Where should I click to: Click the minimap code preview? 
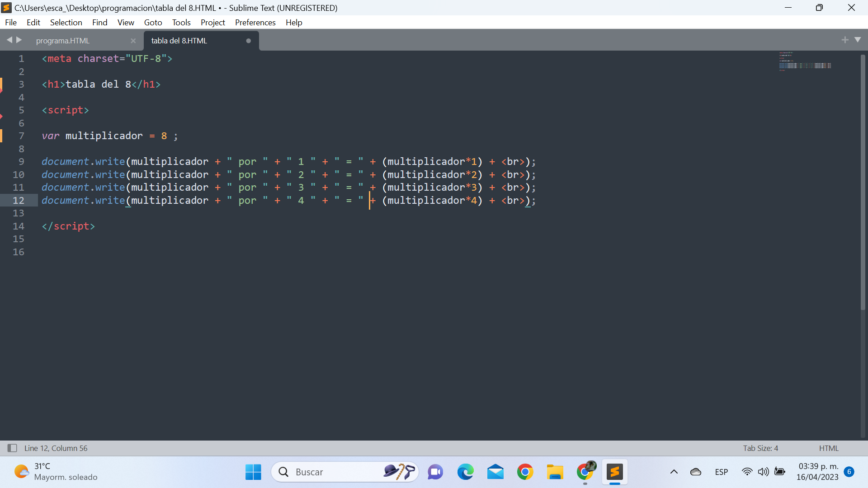(x=805, y=61)
